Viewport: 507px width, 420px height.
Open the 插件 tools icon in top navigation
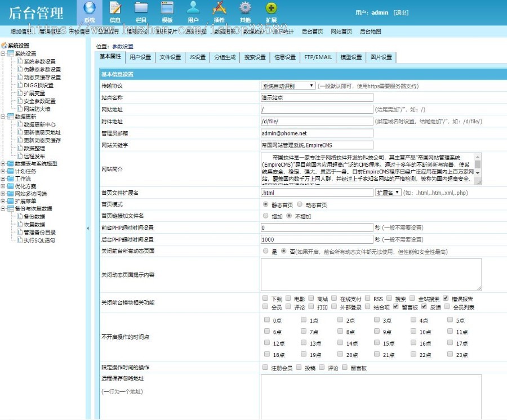pyautogui.click(x=219, y=8)
